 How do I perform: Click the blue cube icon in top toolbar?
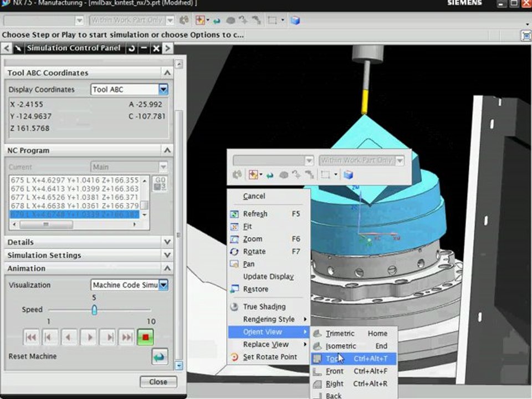(295, 21)
